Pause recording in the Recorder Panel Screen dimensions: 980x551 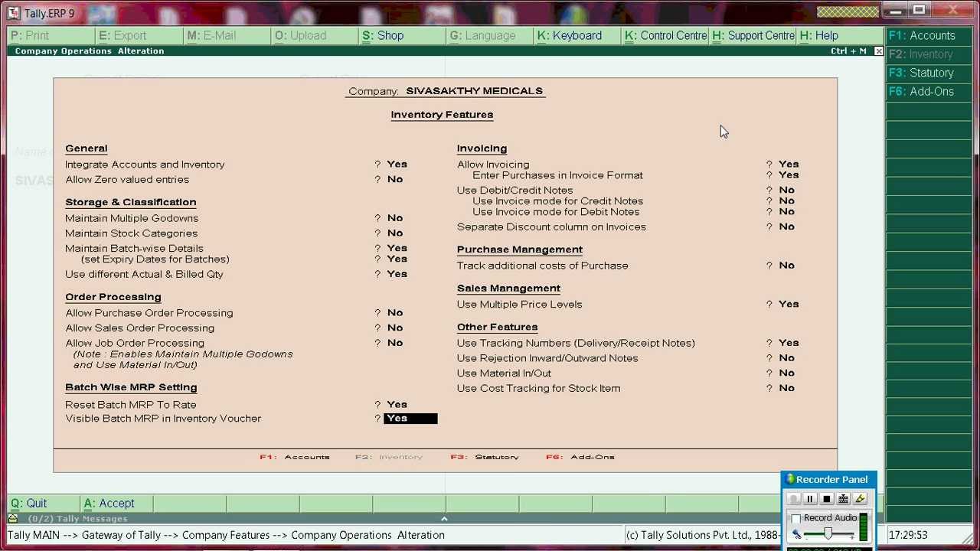coord(810,499)
